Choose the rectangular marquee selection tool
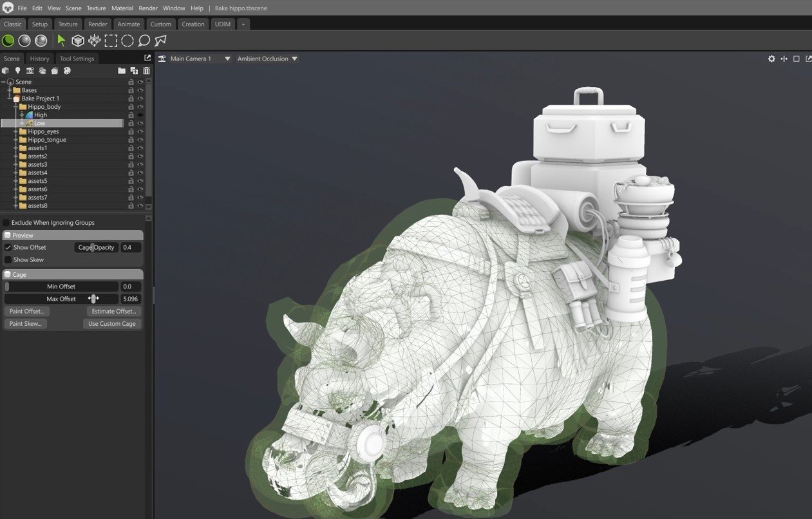Viewport: 812px width, 519px height. [x=110, y=41]
